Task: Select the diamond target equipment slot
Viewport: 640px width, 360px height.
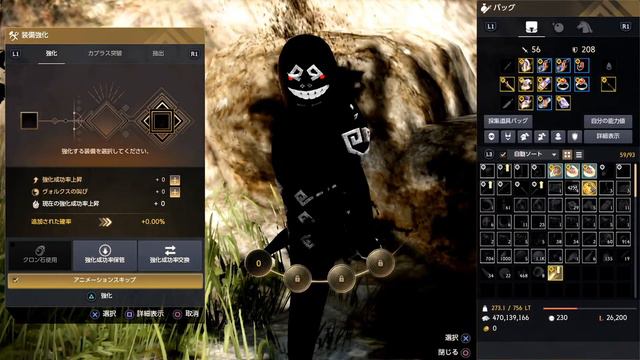Action: pos(162,121)
